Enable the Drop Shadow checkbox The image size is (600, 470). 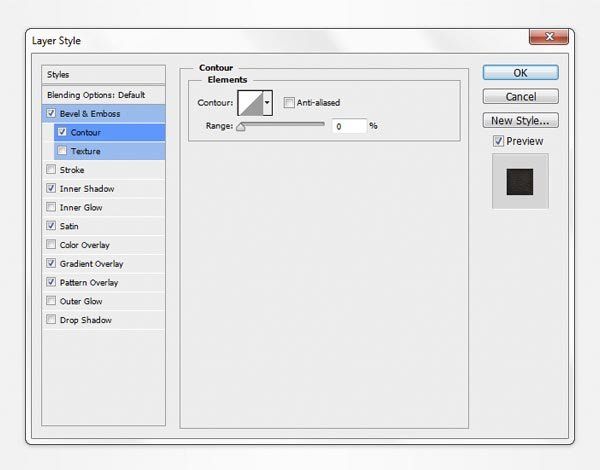tap(51, 319)
